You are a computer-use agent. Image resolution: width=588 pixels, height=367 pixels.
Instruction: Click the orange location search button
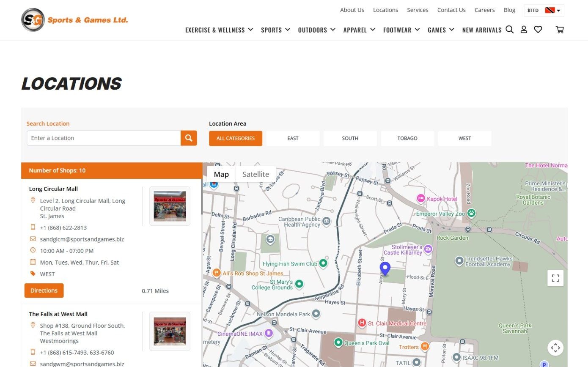pos(189,138)
